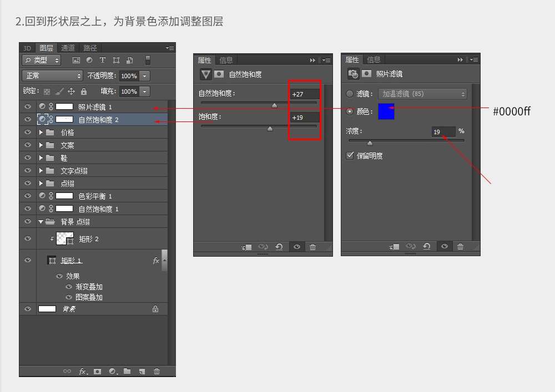The width and height of the screenshot is (555, 392).
Task: Click the adjustment layer filter icon
Action: [89, 60]
